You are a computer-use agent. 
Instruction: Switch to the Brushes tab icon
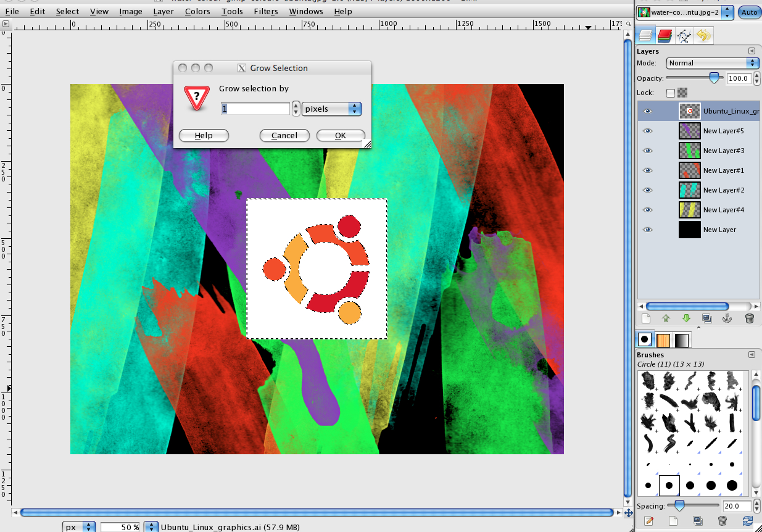pyautogui.click(x=645, y=339)
